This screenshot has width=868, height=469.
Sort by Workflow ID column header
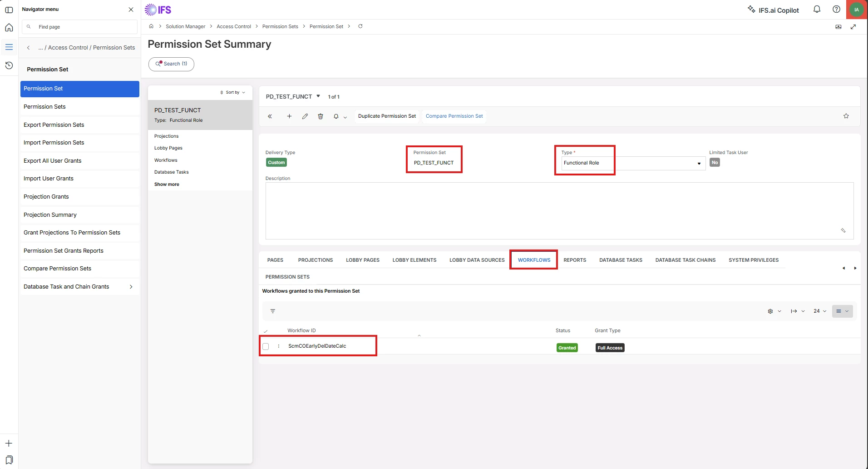click(x=301, y=331)
